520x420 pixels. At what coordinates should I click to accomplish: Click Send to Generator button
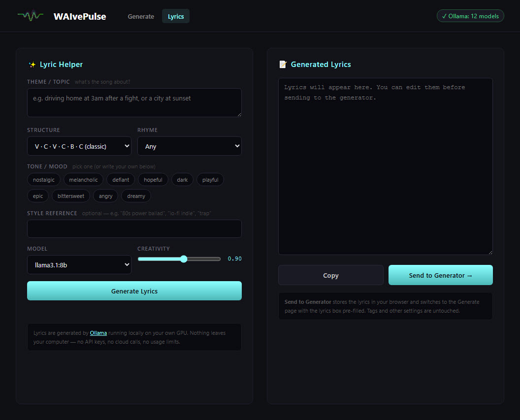tap(440, 275)
